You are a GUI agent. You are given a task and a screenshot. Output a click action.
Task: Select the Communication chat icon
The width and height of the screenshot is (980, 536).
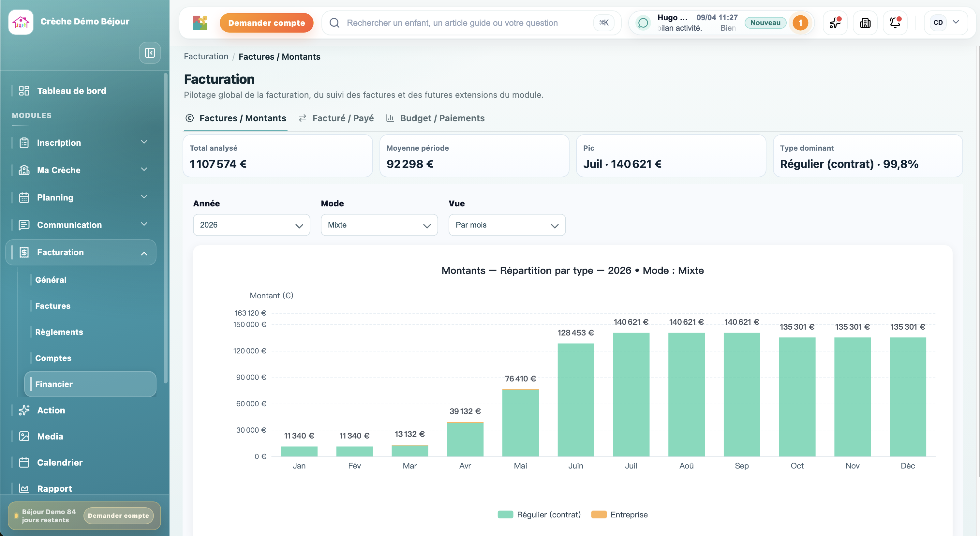pos(24,225)
